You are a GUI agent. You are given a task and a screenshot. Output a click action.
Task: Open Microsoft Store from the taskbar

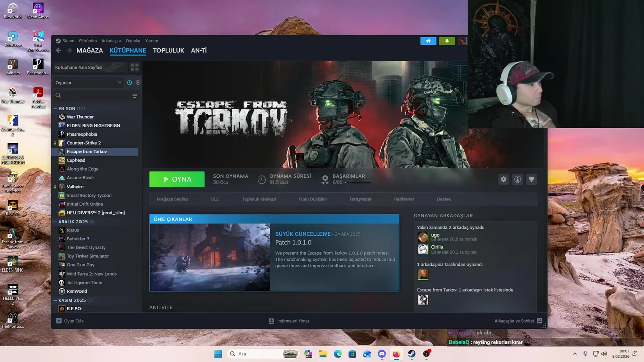click(352, 354)
